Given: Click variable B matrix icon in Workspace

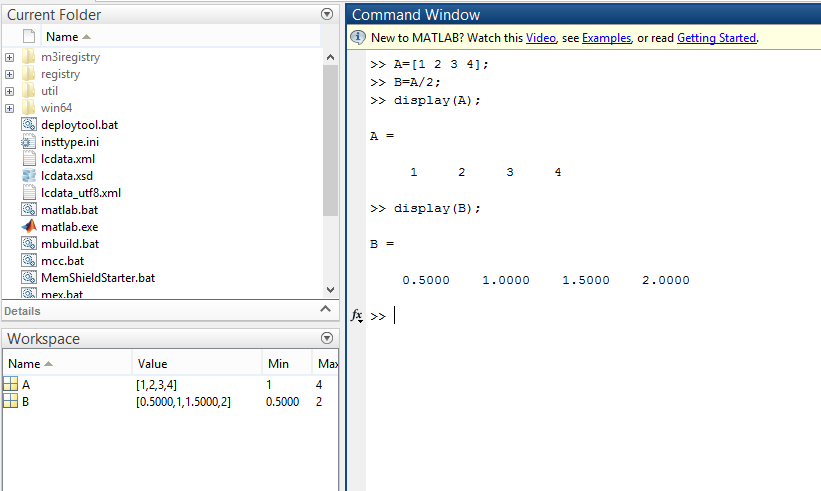Looking at the screenshot, I should [10, 401].
